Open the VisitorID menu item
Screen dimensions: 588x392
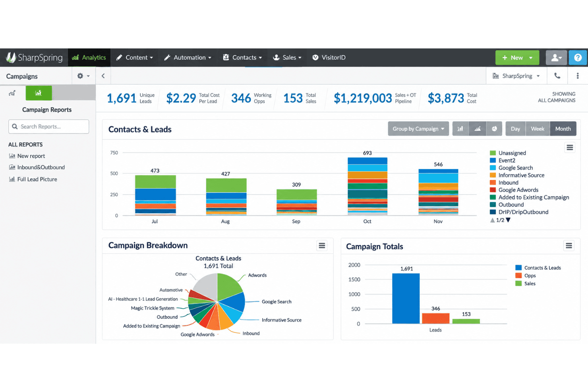(329, 58)
